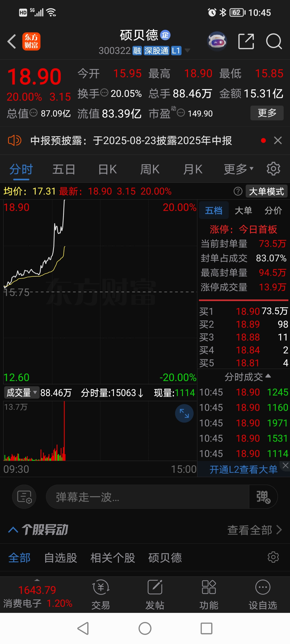Close the 开通L2 promo banner

pos(285,466)
